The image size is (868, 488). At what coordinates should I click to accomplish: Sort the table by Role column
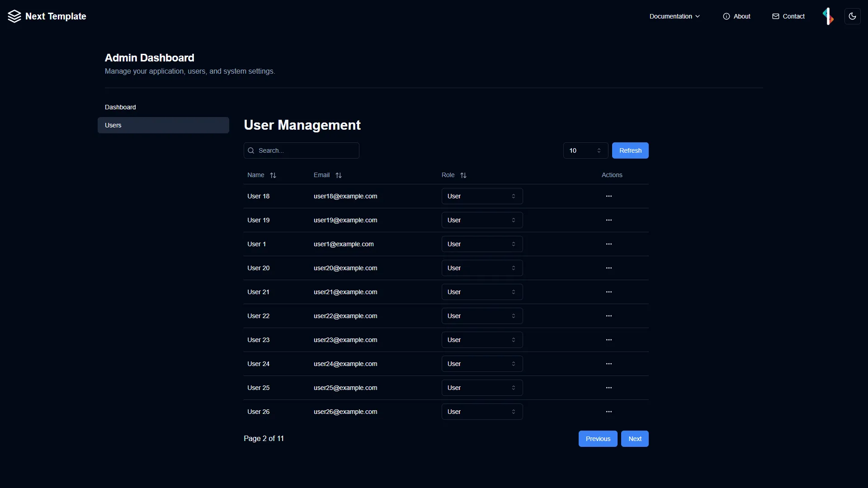tap(464, 175)
